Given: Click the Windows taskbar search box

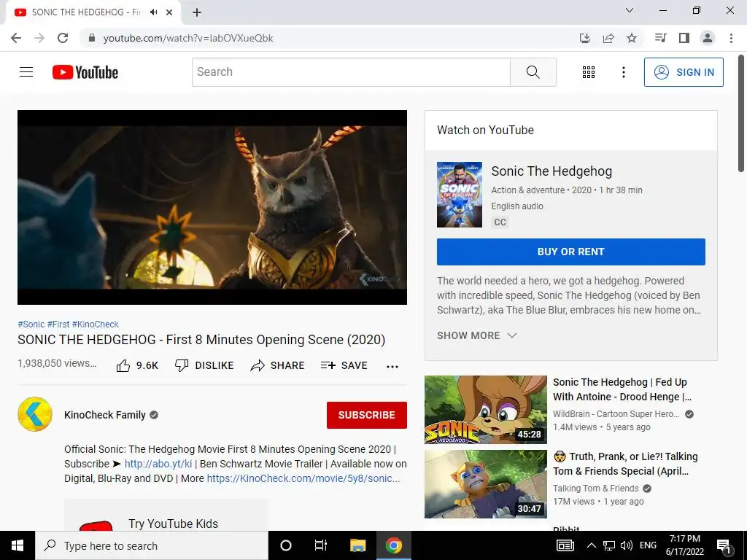Looking at the screenshot, I should coord(152,545).
